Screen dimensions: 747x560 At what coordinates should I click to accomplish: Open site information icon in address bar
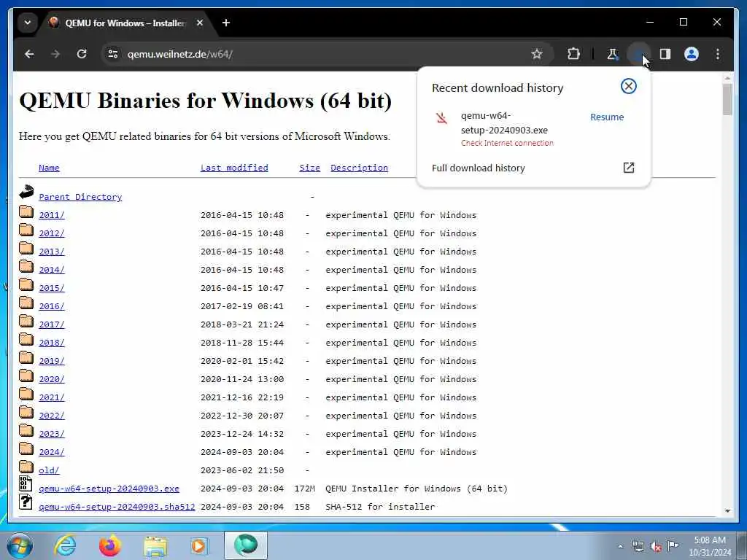113,54
